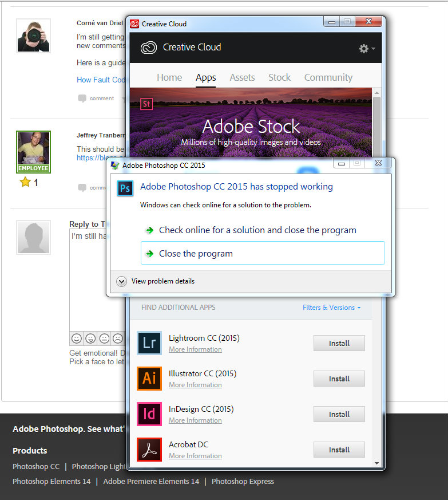Open Photoshop Lightroom footer link
The width and height of the screenshot is (448, 500).
click(99, 466)
